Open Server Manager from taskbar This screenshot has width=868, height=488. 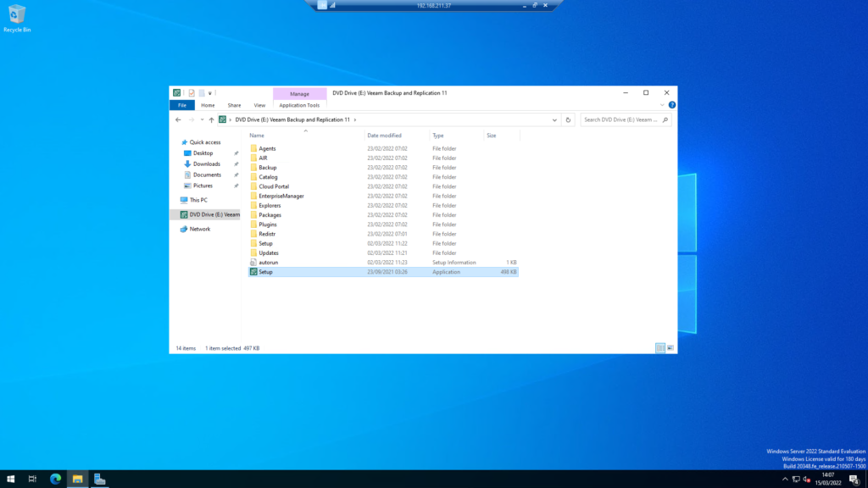coord(100,480)
